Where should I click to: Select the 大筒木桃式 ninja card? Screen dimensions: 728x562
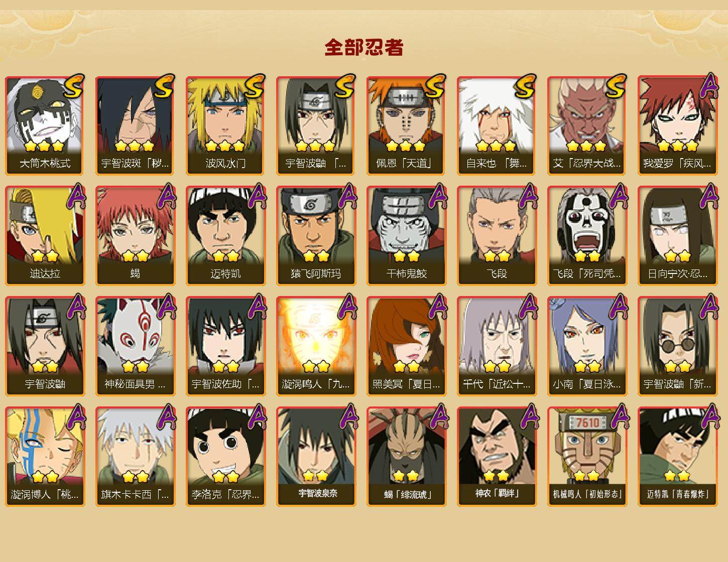click(x=45, y=125)
